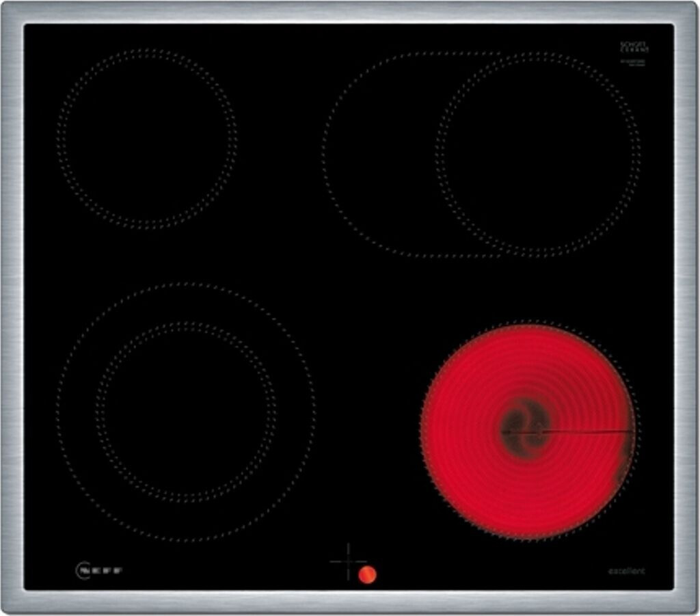This screenshot has width=700, height=616.
Task: Click the top edge of the steel frame
Action: 350,12
